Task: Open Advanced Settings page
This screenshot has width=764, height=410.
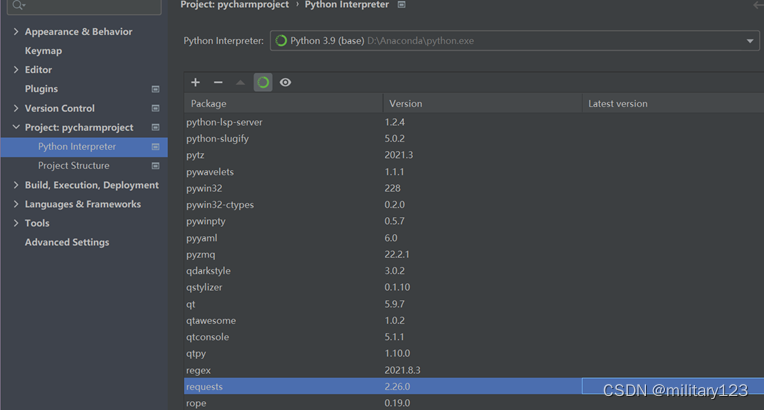Action: tap(67, 242)
